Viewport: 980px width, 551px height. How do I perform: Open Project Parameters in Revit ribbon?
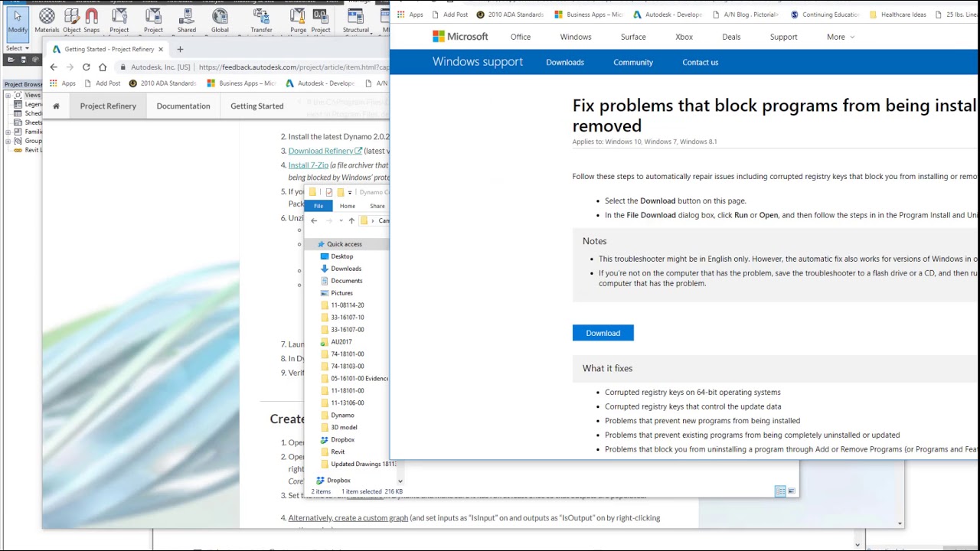(153, 21)
